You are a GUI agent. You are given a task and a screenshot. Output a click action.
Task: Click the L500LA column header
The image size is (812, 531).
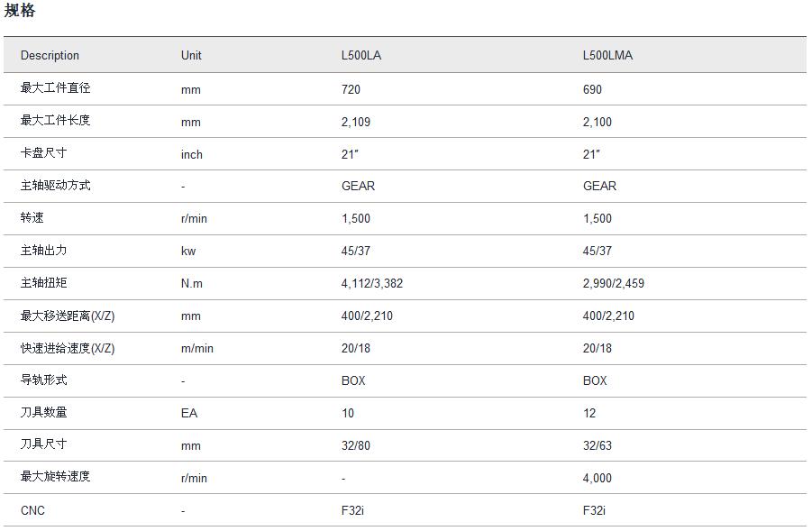click(360, 55)
